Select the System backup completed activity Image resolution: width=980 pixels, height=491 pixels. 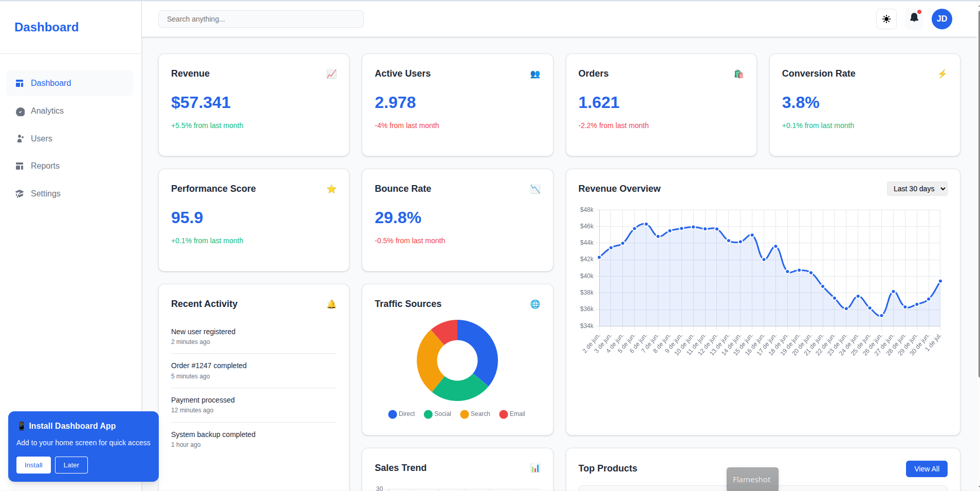coord(254,440)
